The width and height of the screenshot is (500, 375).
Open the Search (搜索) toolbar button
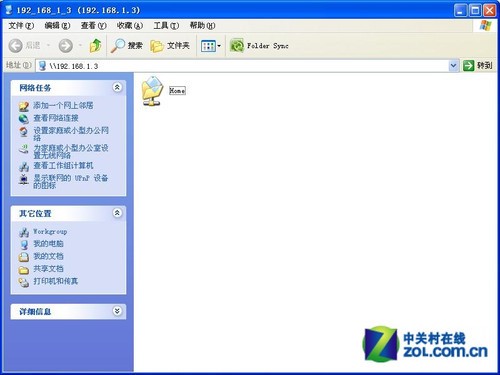(x=127, y=46)
